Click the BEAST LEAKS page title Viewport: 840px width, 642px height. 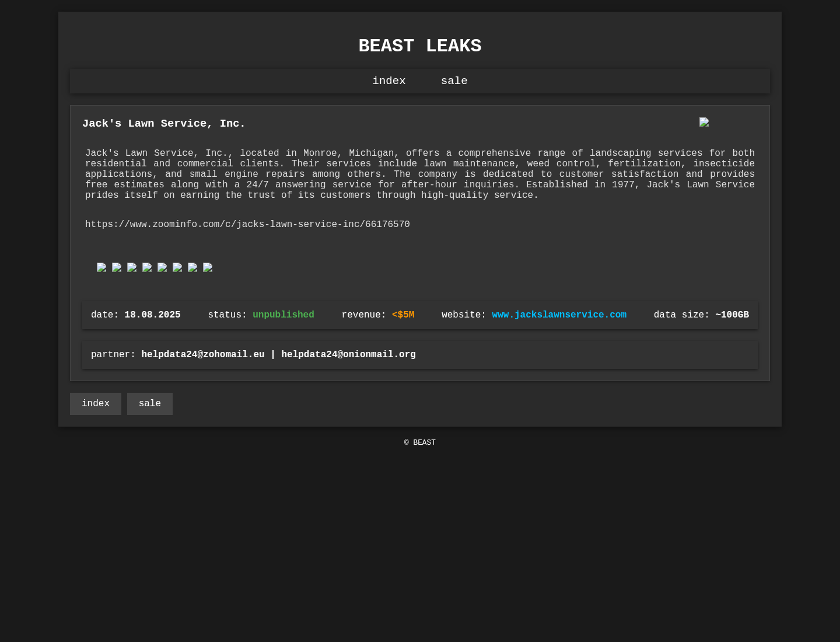point(420,46)
